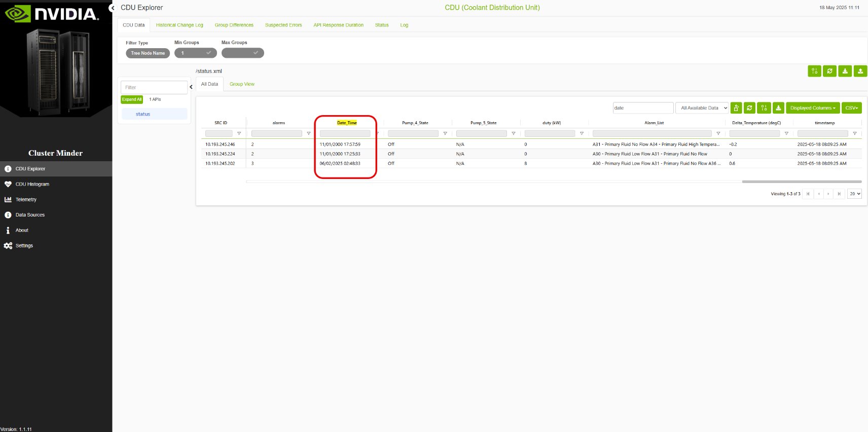Click the CDU Explorer info icon in sidebar

pos(8,169)
